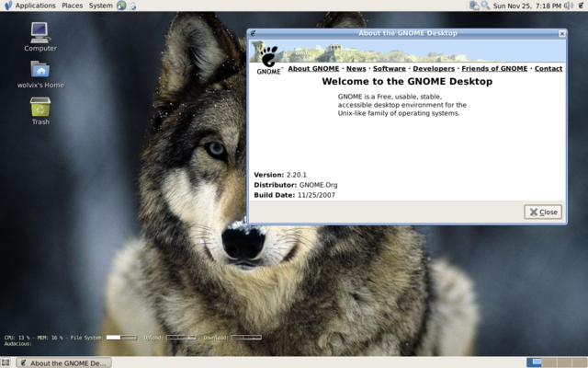Click the Close button in About dialog
Image resolution: width=588 pixels, height=368 pixels.
click(543, 213)
